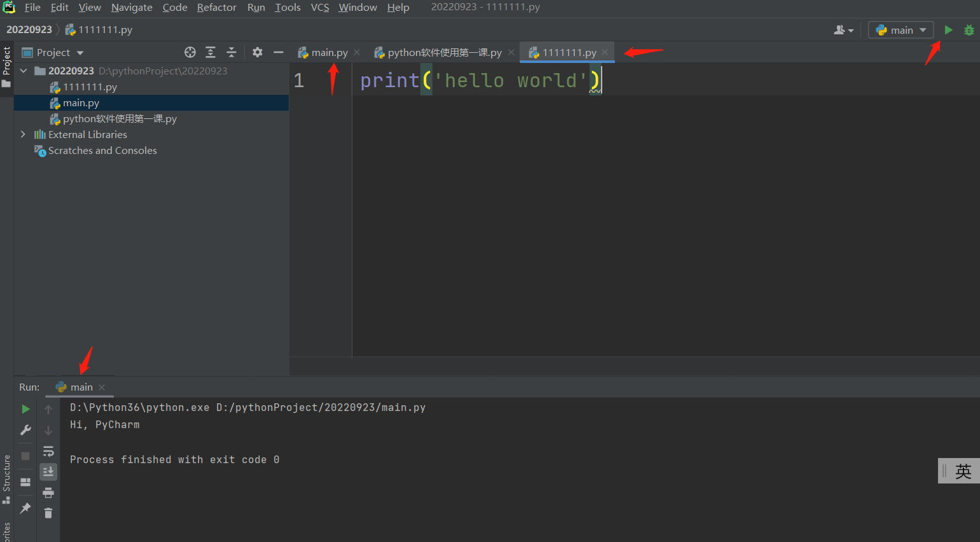980x542 pixels.
Task: Open the user account icon menu
Action: pos(844,30)
